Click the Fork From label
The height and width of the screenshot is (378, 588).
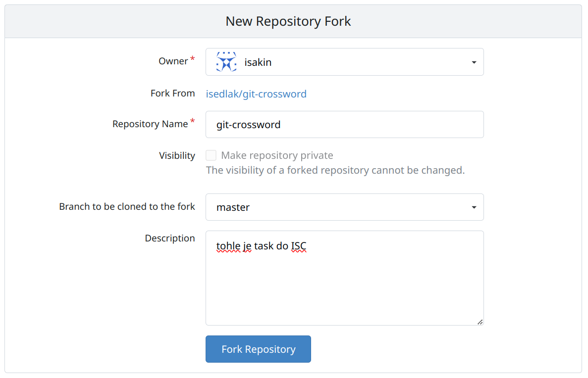pos(172,94)
